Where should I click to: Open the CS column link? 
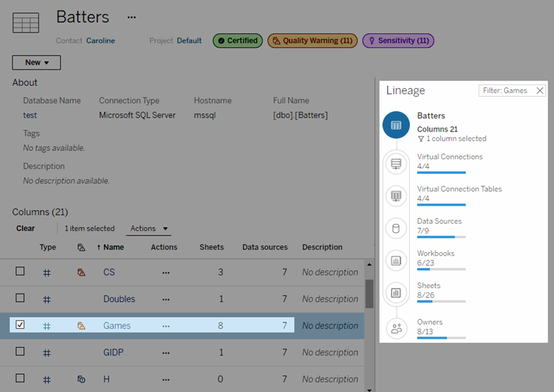pos(109,272)
